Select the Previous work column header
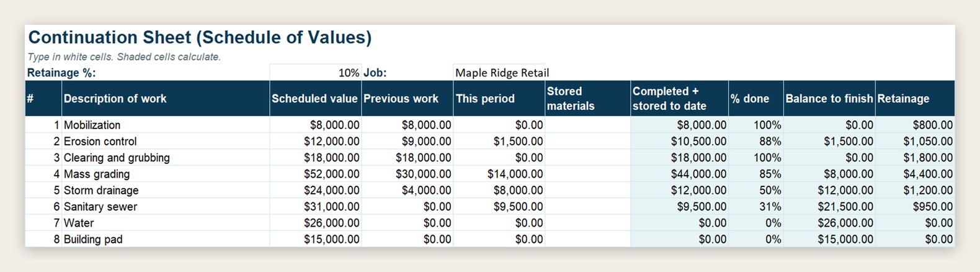 click(407, 98)
